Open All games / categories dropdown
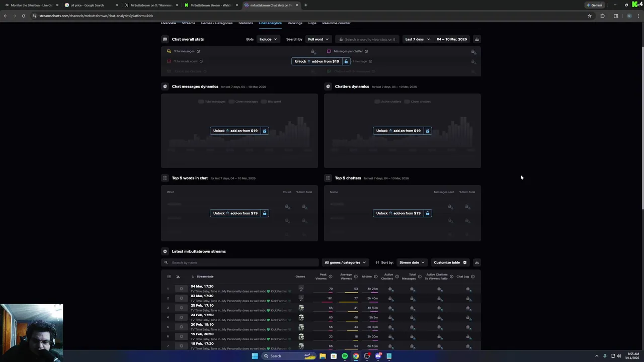Viewport: 644px width, 362px height. pos(345,262)
